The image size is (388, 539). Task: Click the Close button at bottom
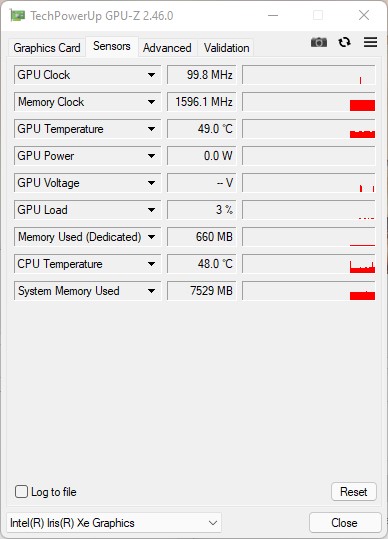pyautogui.click(x=345, y=522)
